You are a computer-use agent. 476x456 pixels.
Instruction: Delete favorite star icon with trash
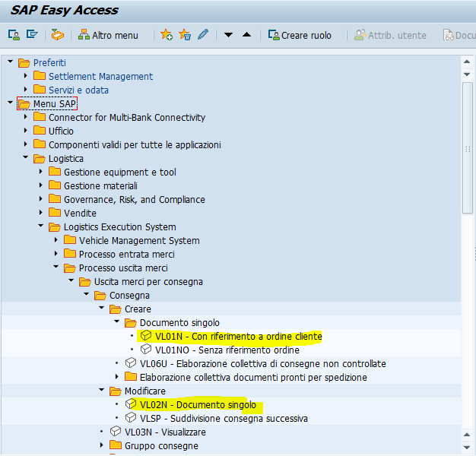click(185, 35)
